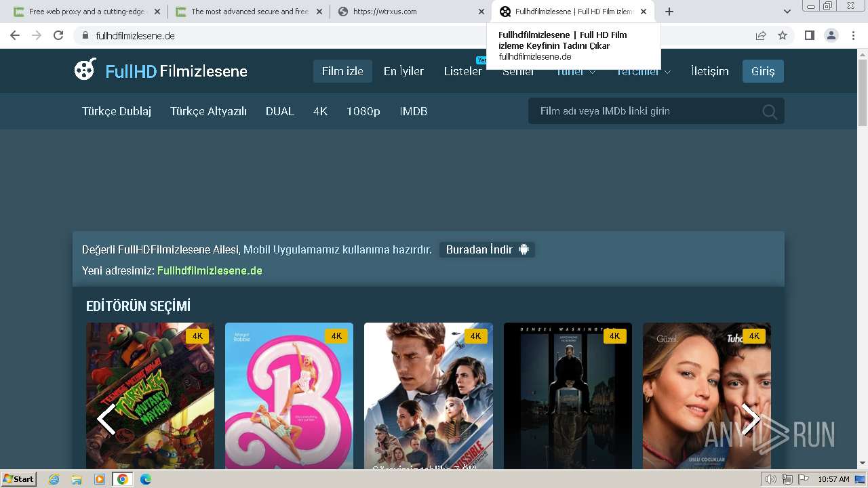Bookmark this page with the star icon
Screen dimensions: 868x488
(783, 35)
